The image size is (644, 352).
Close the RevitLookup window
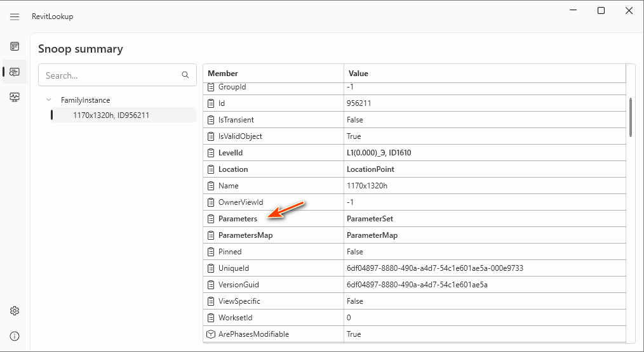click(629, 11)
